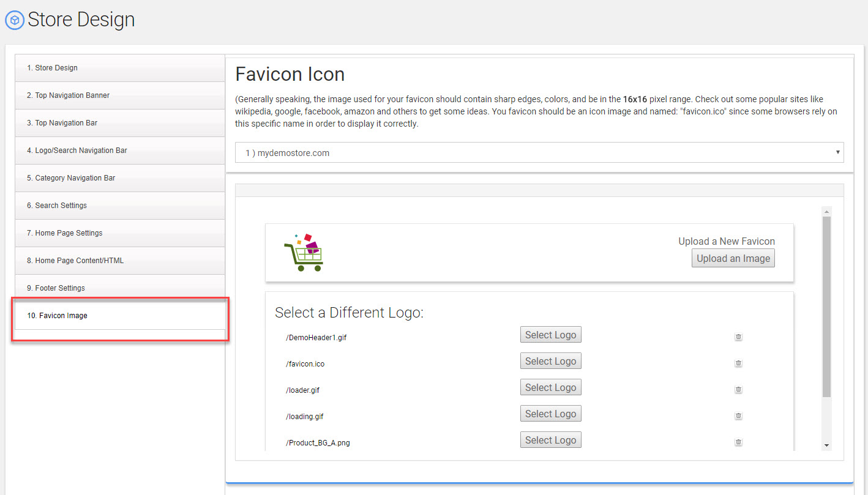Image resolution: width=868 pixels, height=495 pixels.
Task: Remove loader.gif using its trash icon
Action: click(x=738, y=389)
